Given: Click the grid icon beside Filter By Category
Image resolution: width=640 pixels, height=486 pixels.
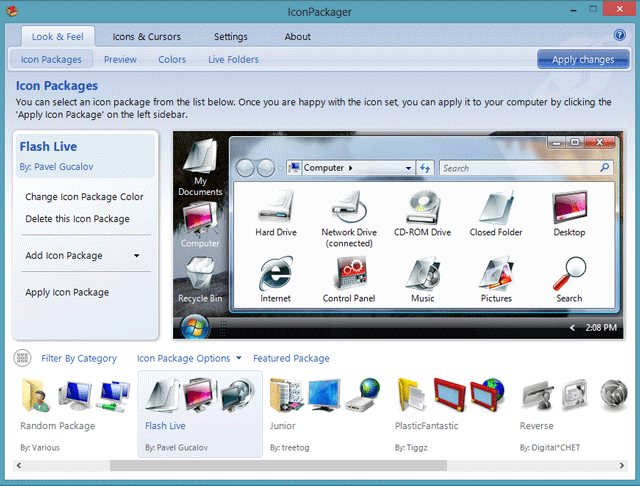Looking at the screenshot, I should point(22,358).
